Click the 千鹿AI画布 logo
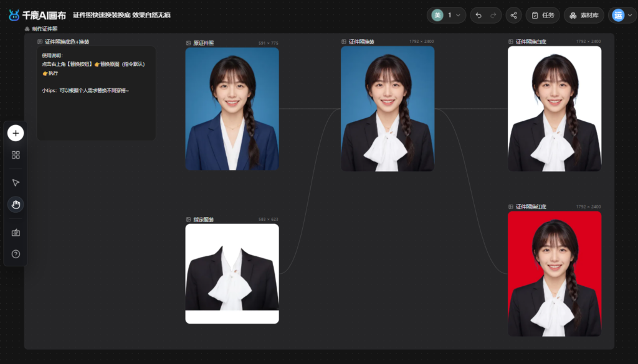Viewport: 638px width, 364px height. (x=37, y=16)
